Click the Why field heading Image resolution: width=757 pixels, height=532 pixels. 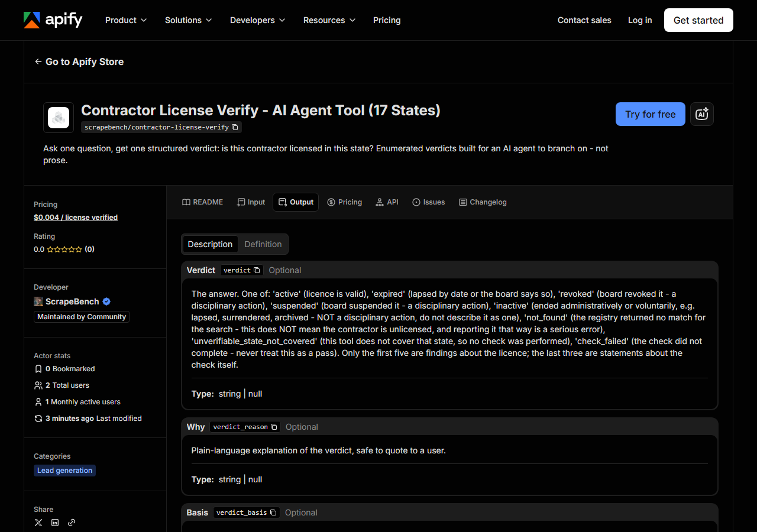click(x=196, y=427)
